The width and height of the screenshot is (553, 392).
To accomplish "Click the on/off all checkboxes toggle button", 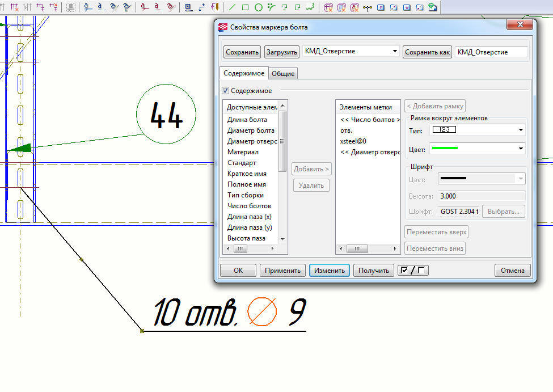I will (x=413, y=271).
